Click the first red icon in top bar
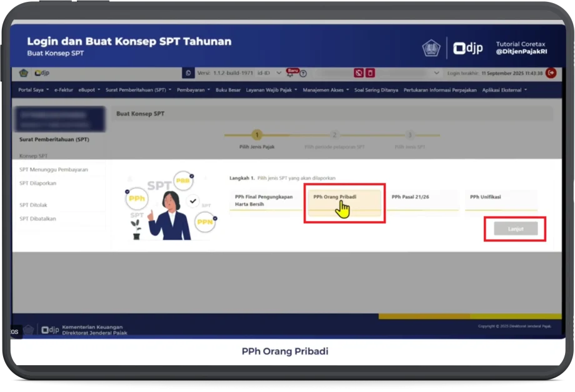Image resolution: width=575 pixels, height=392 pixels. point(359,73)
